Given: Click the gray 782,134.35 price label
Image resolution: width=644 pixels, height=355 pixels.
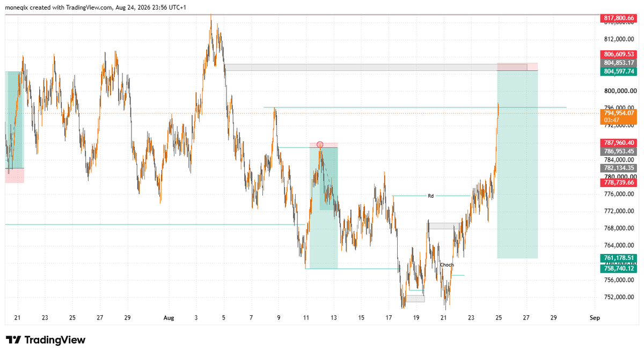Looking at the screenshot, I should pyautogui.click(x=619, y=168).
